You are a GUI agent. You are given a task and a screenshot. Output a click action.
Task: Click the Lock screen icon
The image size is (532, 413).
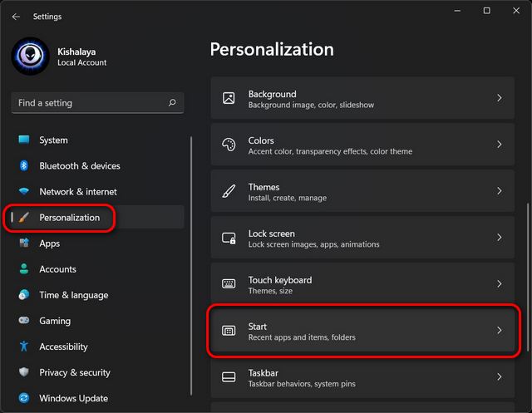[x=229, y=238]
